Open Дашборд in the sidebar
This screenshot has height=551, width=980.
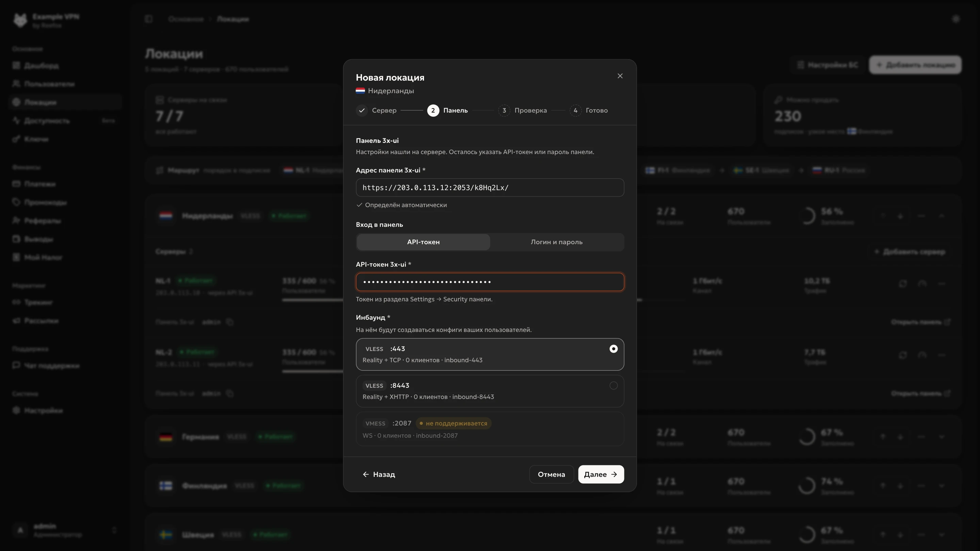[x=65, y=66]
